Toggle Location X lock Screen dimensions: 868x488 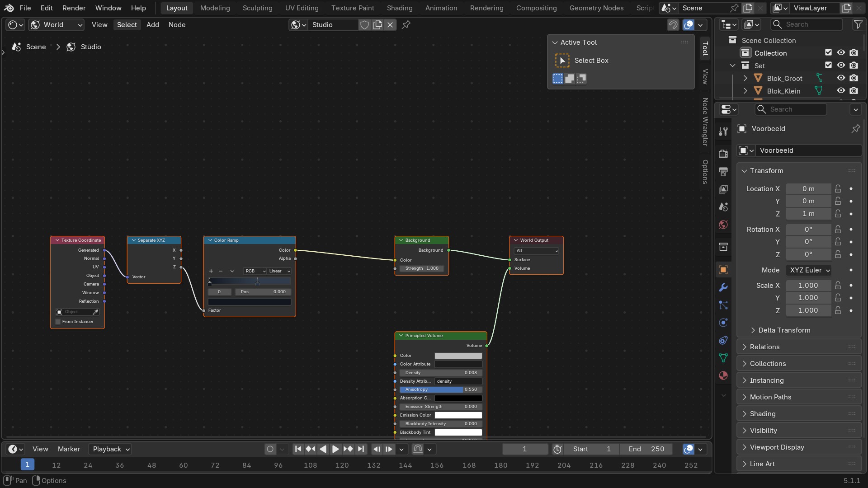click(838, 188)
